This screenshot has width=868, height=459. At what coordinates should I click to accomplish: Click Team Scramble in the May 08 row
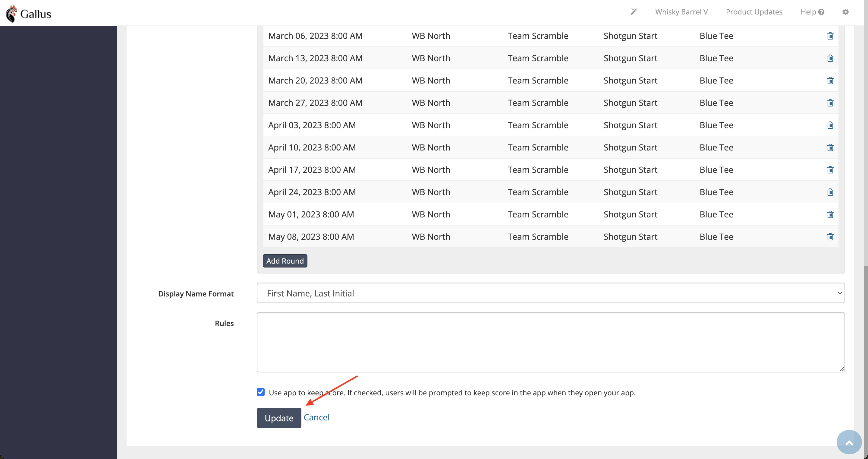point(538,236)
